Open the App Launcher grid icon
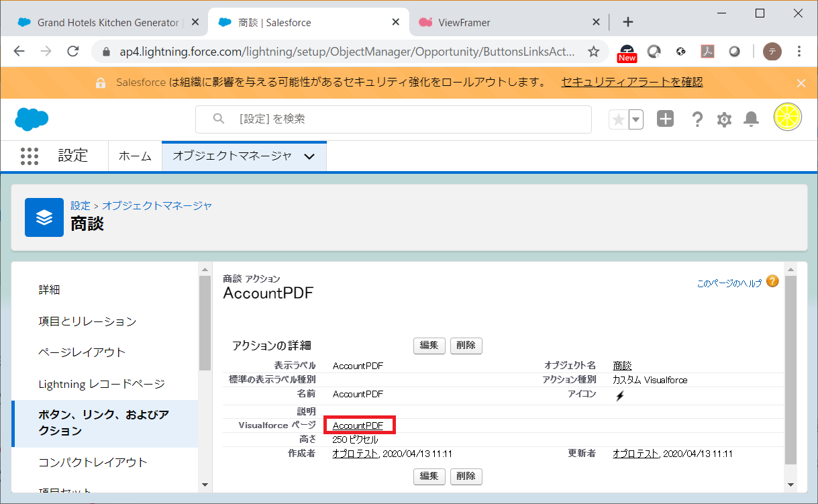818x504 pixels. click(x=30, y=156)
